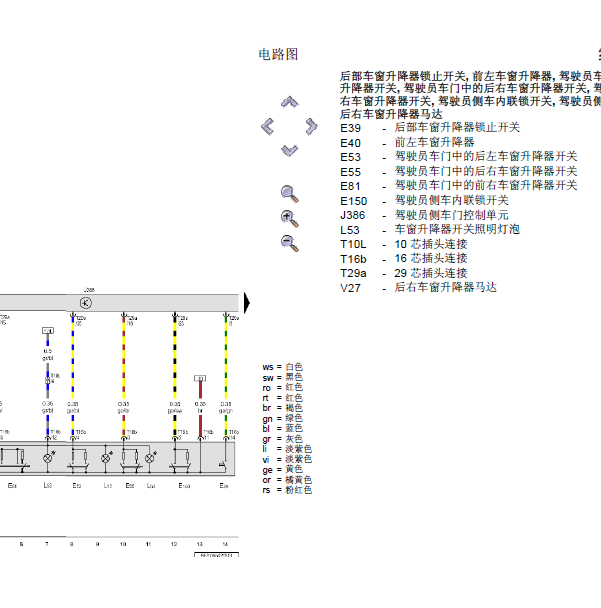Click the right navigation arrow
Screen dimensions: 601x608
(x=311, y=126)
